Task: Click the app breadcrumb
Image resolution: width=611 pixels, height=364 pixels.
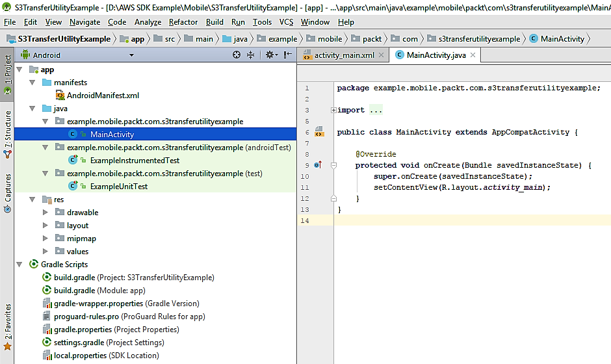Action: 133,39
